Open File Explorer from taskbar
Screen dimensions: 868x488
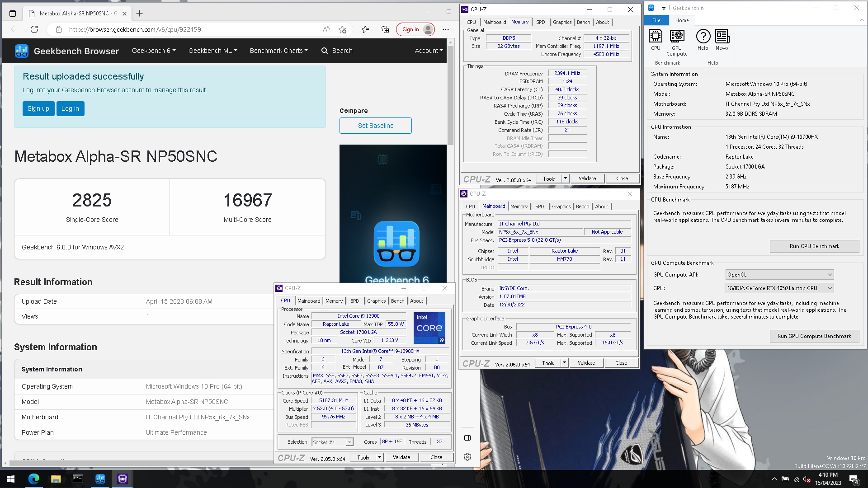[56, 479]
